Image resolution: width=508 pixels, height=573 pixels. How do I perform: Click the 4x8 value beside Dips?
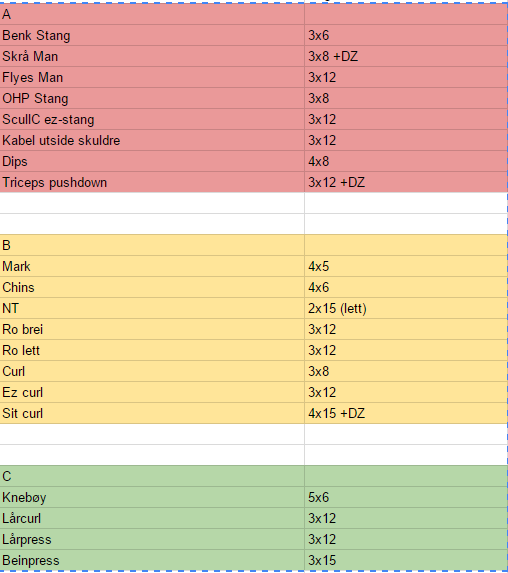click(406, 162)
